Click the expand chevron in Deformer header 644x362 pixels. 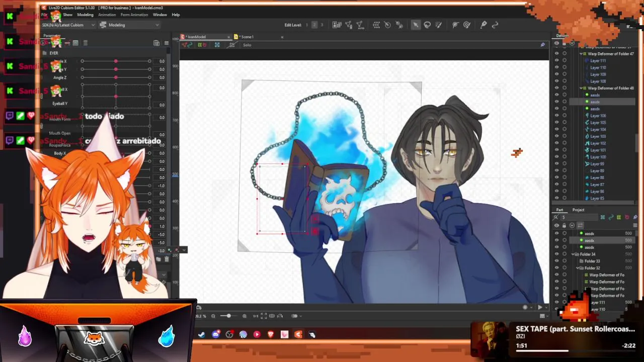pyautogui.click(x=572, y=43)
